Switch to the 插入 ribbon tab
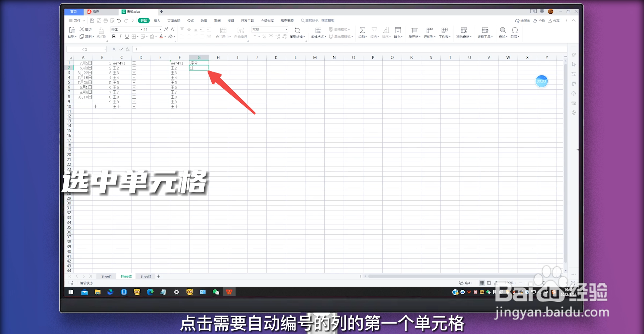The image size is (644, 334). [x=156, y=20]
